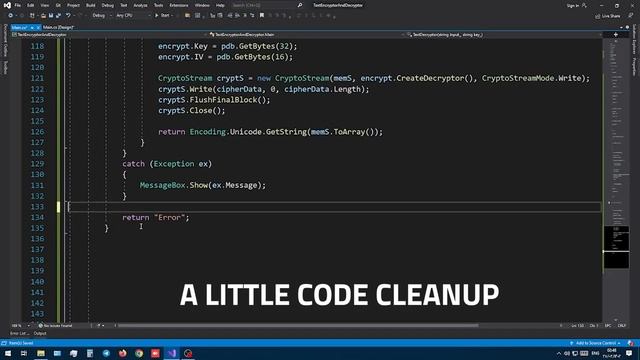Click the CRLF line ending indicator

point(622,326)
